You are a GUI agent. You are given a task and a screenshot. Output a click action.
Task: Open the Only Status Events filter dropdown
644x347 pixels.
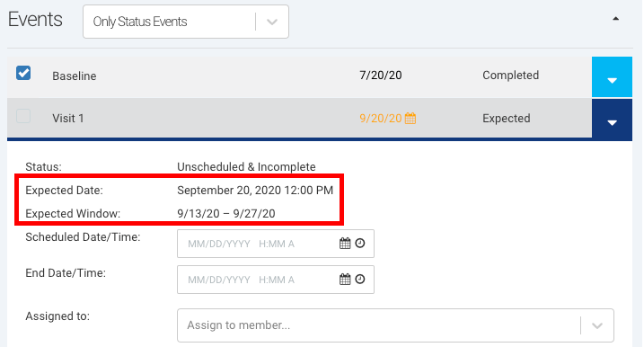186,22
